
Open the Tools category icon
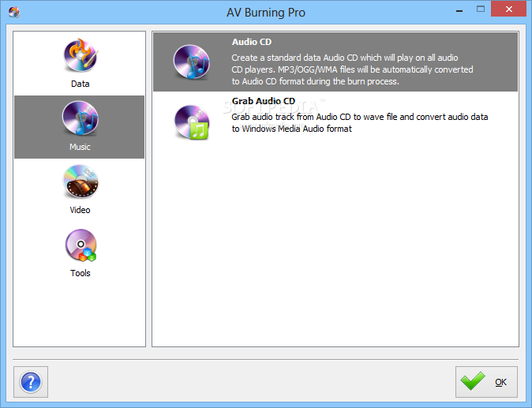tap(81, 245)
